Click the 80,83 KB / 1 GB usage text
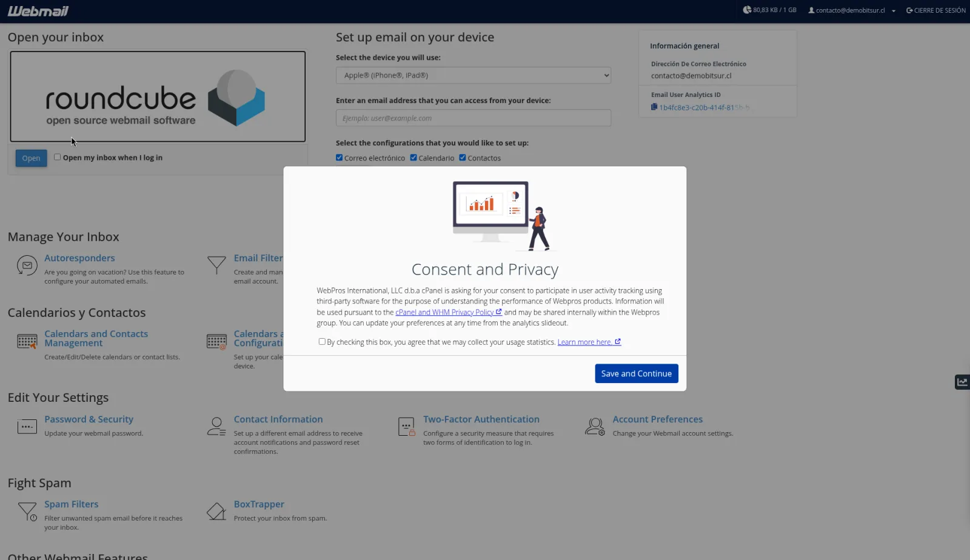Viewport: 970px width, 560px height. click(775, 10)
